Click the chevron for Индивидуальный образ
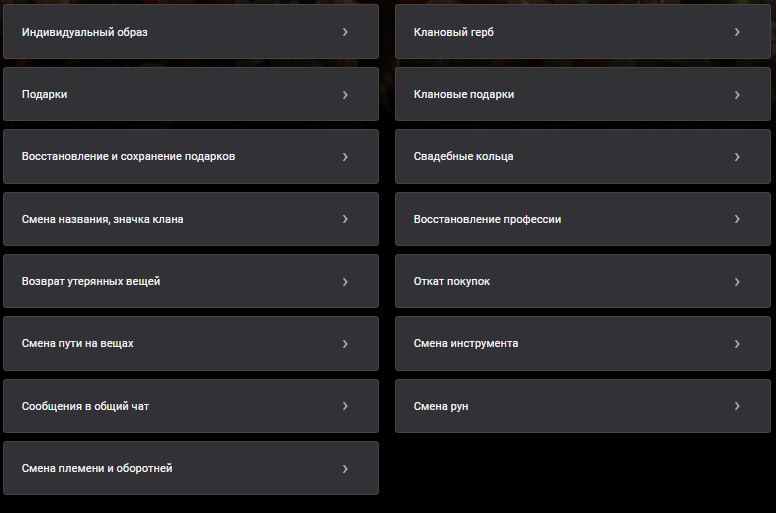Viewport: 776px width, 513px height. pos(345,32)
